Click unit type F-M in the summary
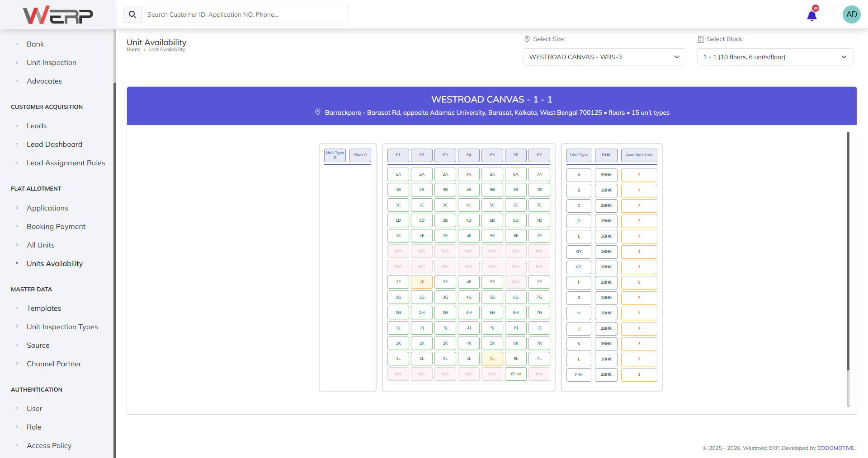Viewport: 868px width, 458px height. (x=579, y=374)
